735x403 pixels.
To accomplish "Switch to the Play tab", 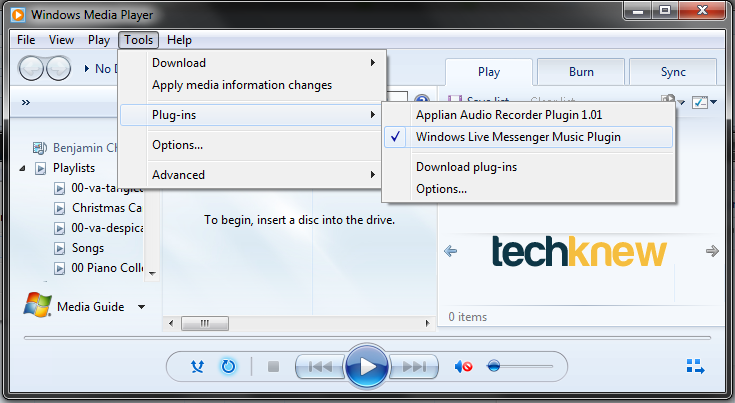I will 489,72.
